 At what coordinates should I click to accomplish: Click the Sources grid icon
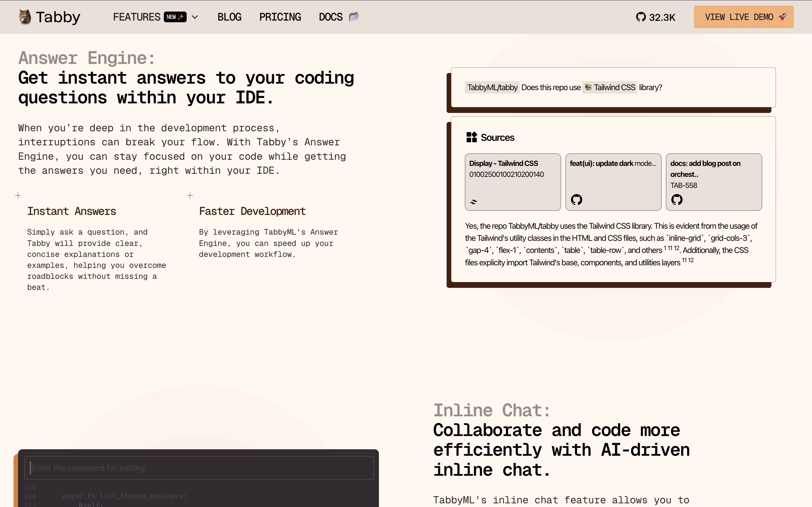[471, 137]
